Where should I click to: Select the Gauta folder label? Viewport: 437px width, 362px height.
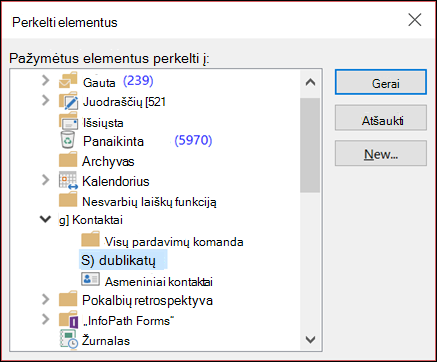99,82
